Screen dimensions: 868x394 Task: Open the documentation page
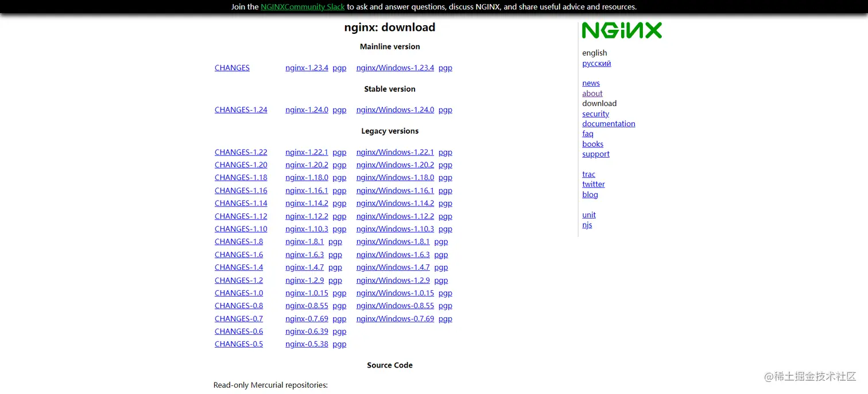(x=609, y=123)
